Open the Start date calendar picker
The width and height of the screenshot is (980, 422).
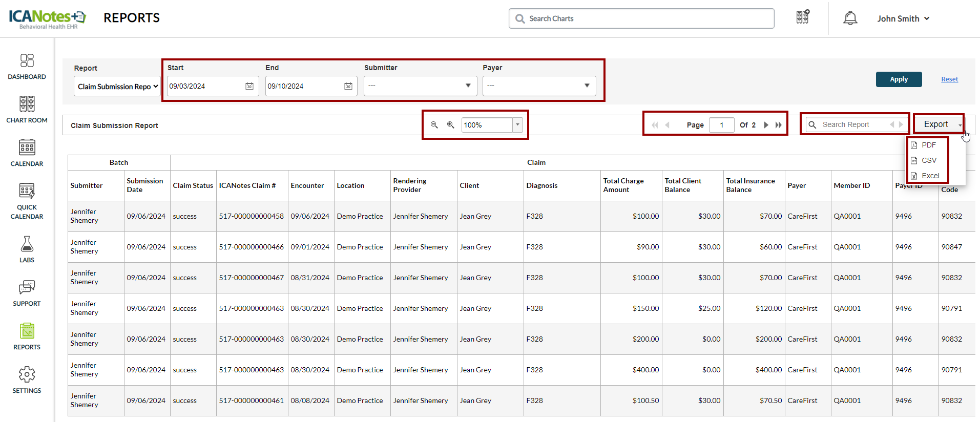click(249, 86)
